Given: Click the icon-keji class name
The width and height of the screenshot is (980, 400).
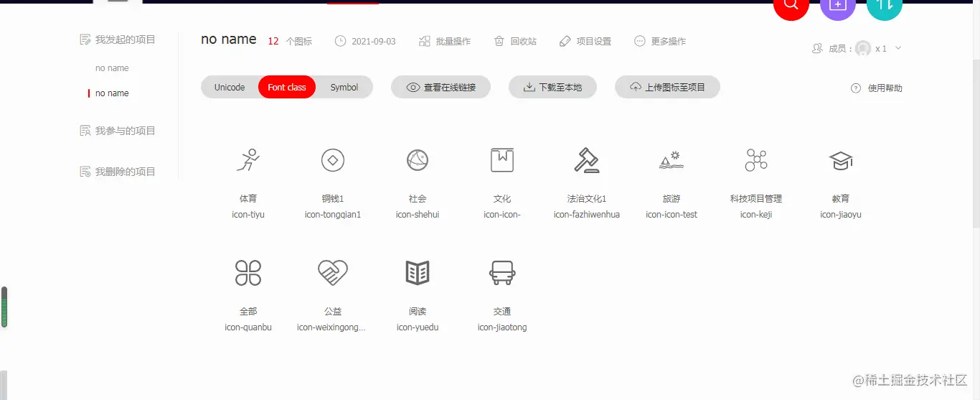Looking at the screenshot, I should [756, 215].
